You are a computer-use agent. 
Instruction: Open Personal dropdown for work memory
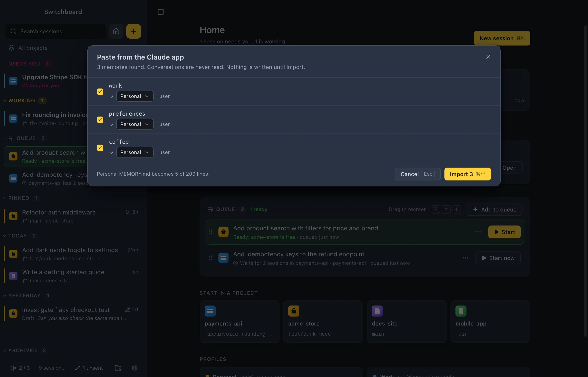click(x=135, y=96)
